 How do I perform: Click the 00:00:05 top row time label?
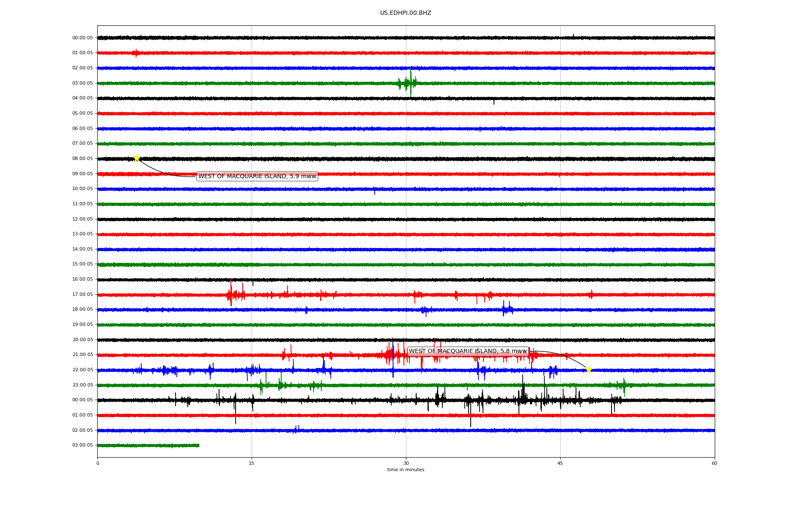point(82,38)
